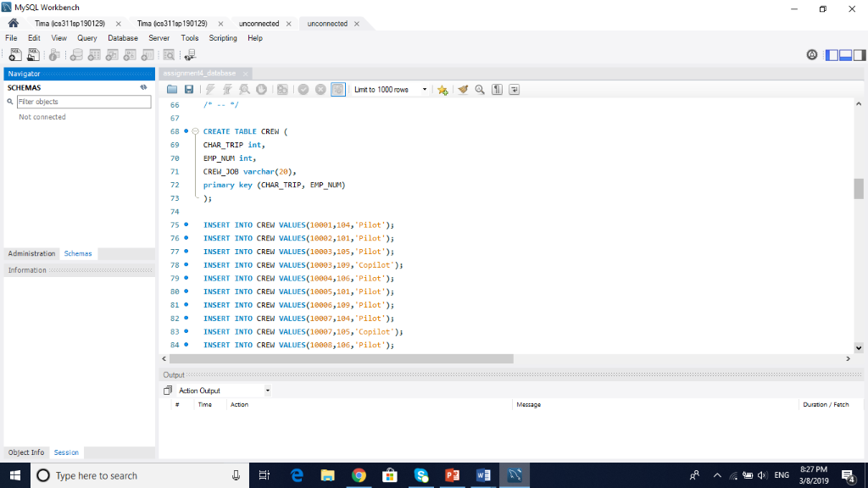Save the SQL script using save icon

click(x=188, y=89)
